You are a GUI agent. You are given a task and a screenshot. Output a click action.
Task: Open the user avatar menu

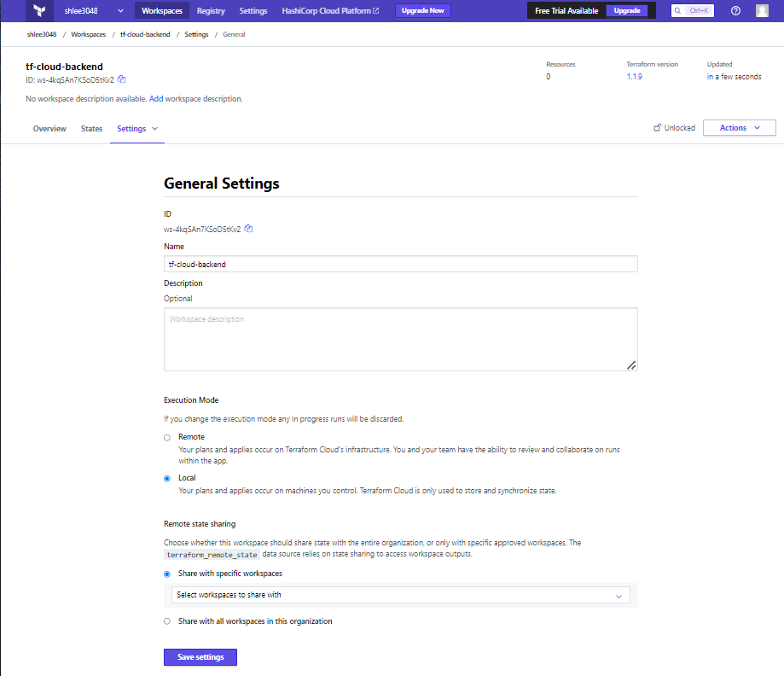(762, 10)
